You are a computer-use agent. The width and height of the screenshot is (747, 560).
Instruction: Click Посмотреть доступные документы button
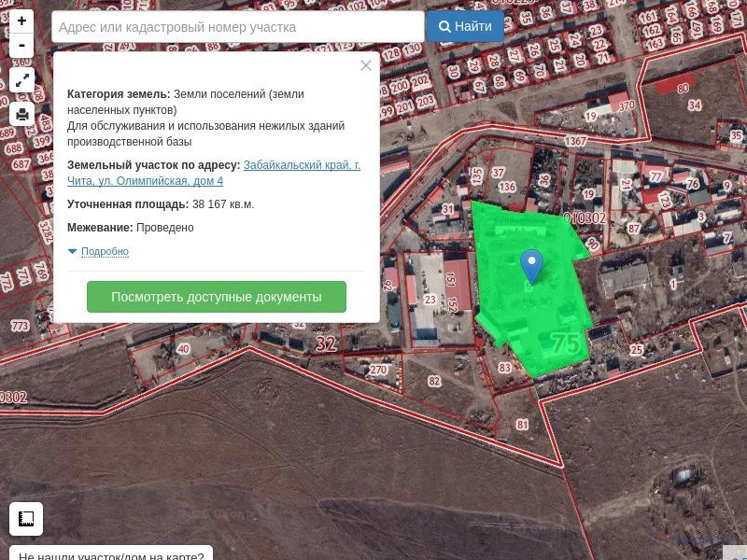click(217, 297)
